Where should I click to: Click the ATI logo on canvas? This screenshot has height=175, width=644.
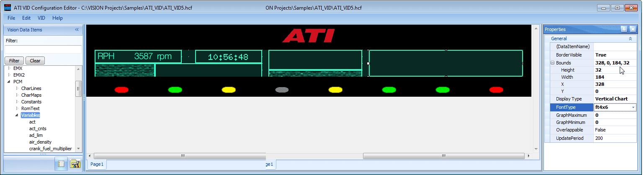309,36
